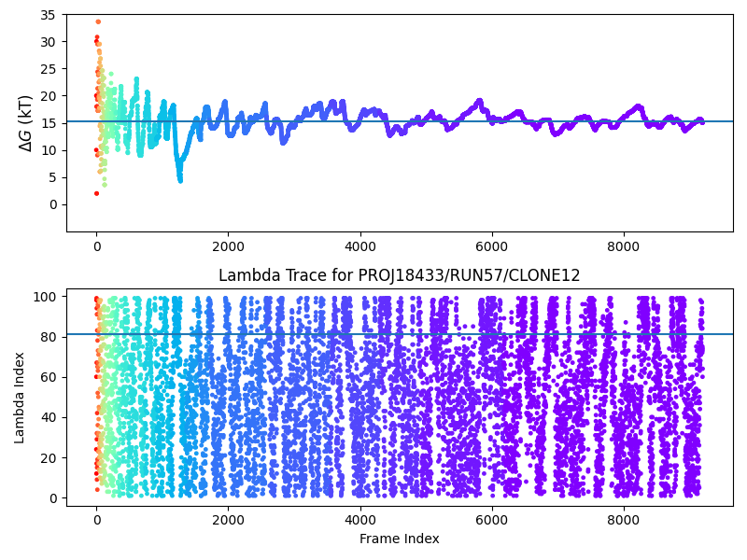Select y-axis tick 80 on Lambda Index plot
The height and width of the screenshot is (560, 747).
[x=49, y=337]
